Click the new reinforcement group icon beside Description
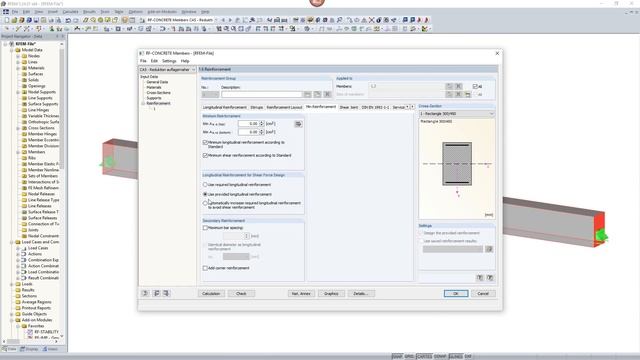The image size is (640, 360). [307, 94]
